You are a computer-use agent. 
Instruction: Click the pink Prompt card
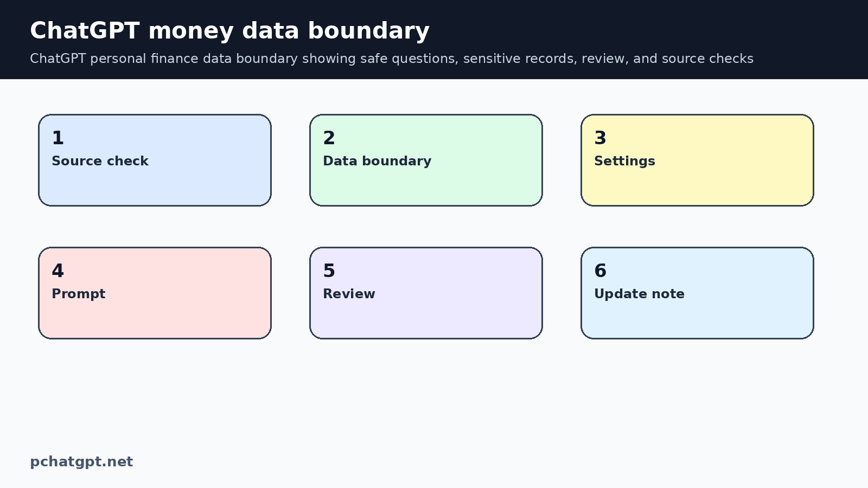click(x=155, y=293)
